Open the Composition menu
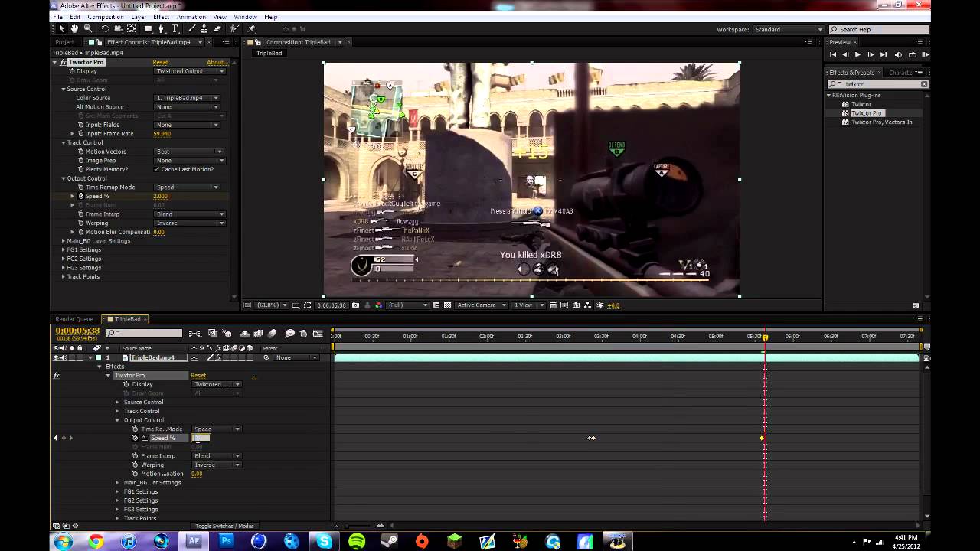This screenshot has width=980, height=551. click(105, 17)
